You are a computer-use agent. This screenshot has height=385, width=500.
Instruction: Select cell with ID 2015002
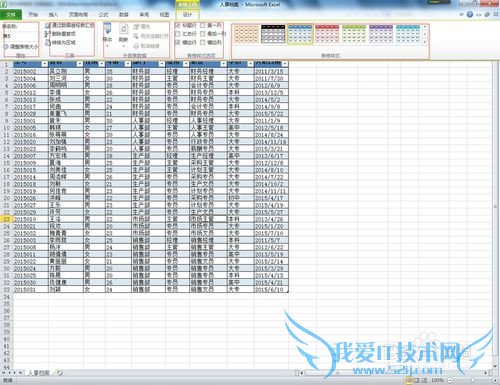[31, 71]
